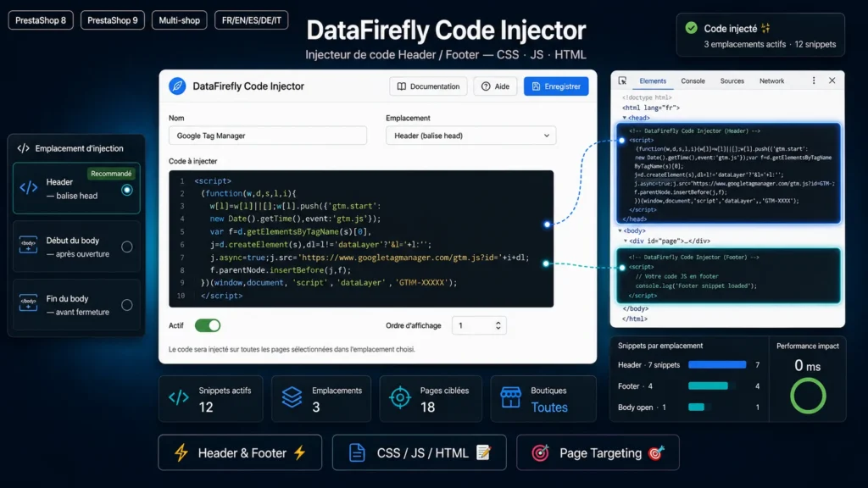Image resolution: width=868 pixels, height=488 pixels.
Task: Click the Recommandé badge
Action: (x=111, y=174)
